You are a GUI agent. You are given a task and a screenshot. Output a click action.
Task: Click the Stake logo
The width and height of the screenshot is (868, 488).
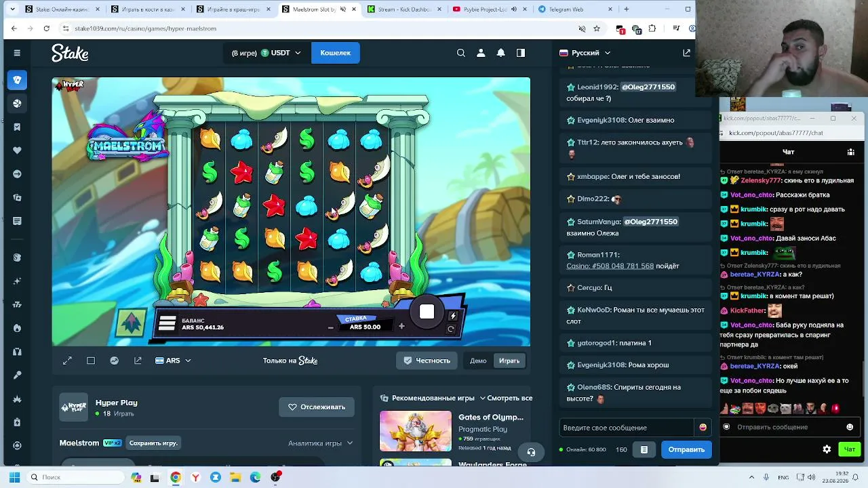(70, 53)
